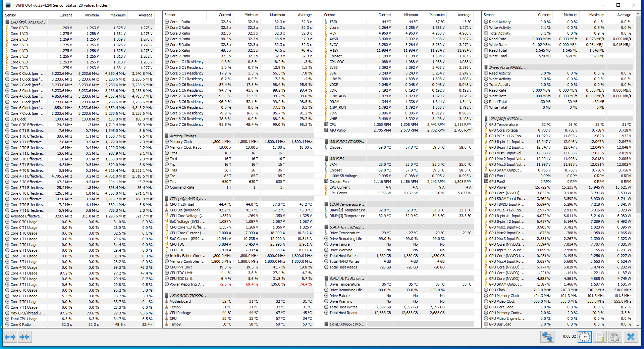Close sensors with the blue X button
The height and width of the screenshot is (349, 644).
pos(631,337)
